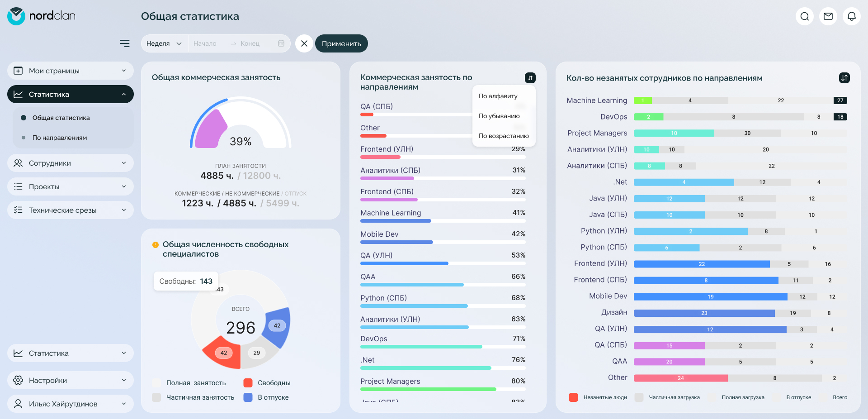Toggle the В отпуске legend swatch
Image resolution: width=868 pixels, height=420 pixels.
point(248,397)
